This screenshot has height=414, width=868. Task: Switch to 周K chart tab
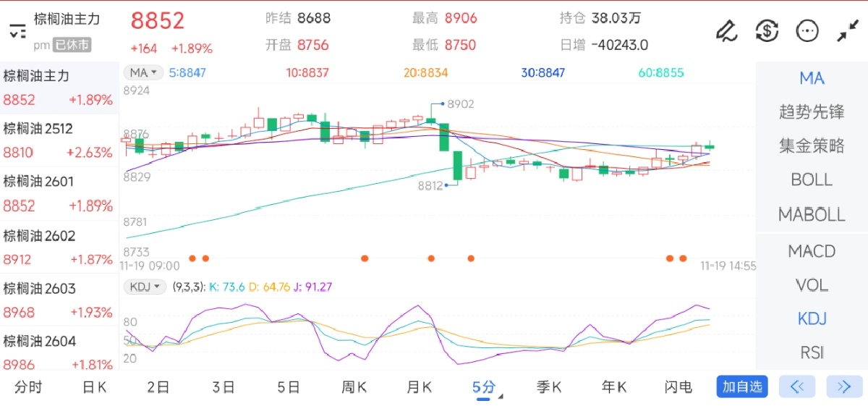354,387
